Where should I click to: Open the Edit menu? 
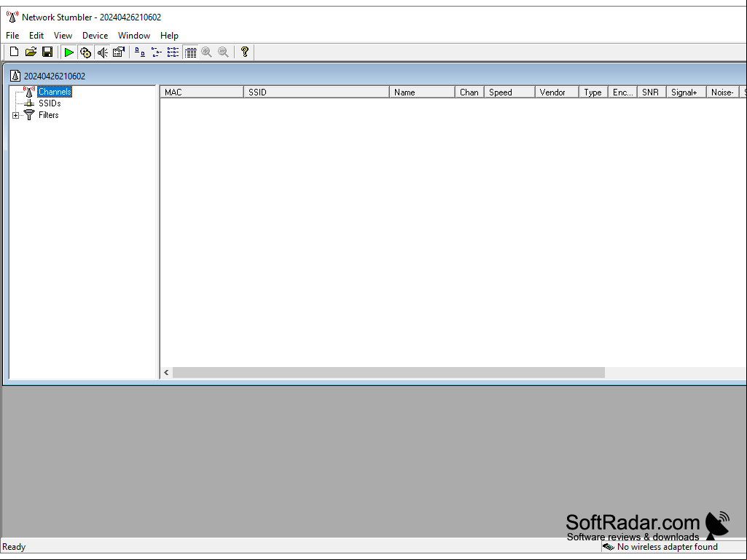(36, 36)
